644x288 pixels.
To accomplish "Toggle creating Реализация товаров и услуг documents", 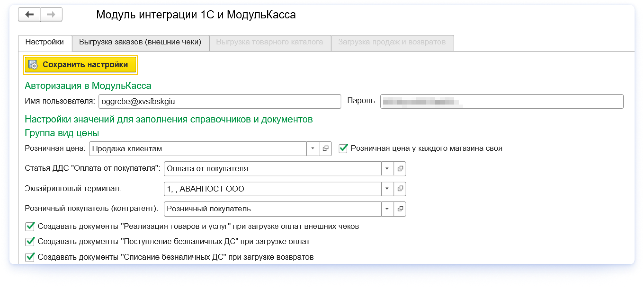I will [30, 227].
